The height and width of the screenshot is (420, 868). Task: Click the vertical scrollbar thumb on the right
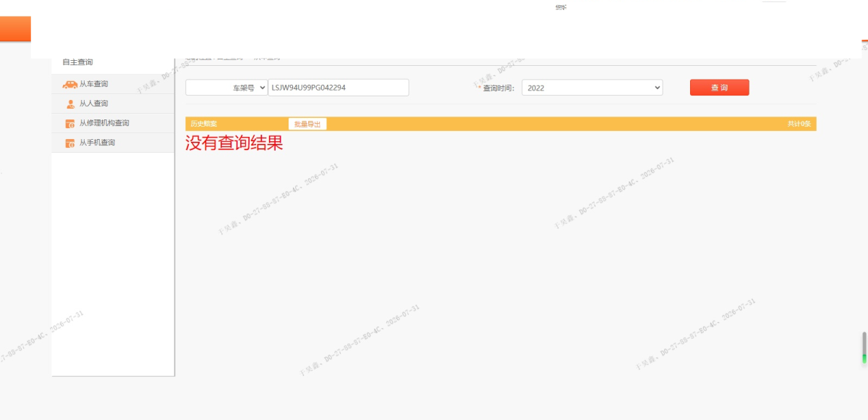point(864,348)
